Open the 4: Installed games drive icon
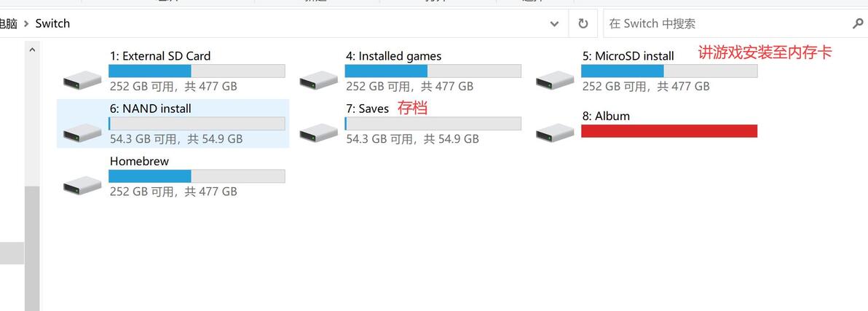 click(318, 79)
